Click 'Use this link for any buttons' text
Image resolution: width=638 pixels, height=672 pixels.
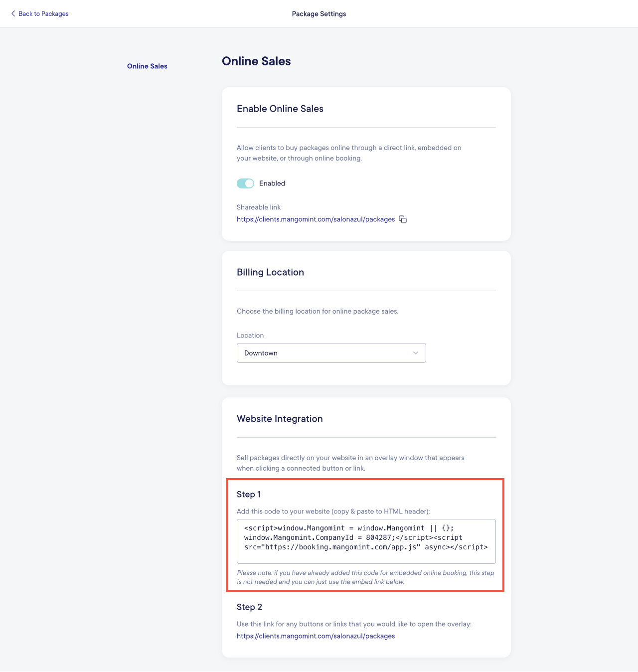[354, 624]
